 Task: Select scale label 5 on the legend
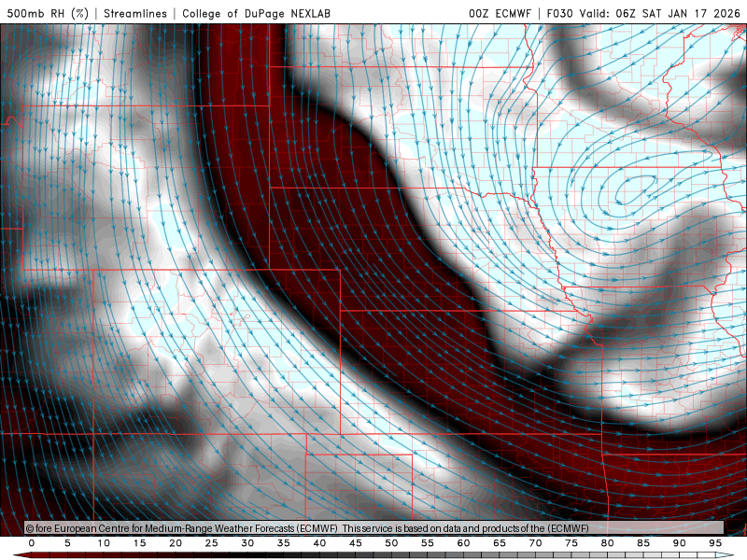(67, 543)
